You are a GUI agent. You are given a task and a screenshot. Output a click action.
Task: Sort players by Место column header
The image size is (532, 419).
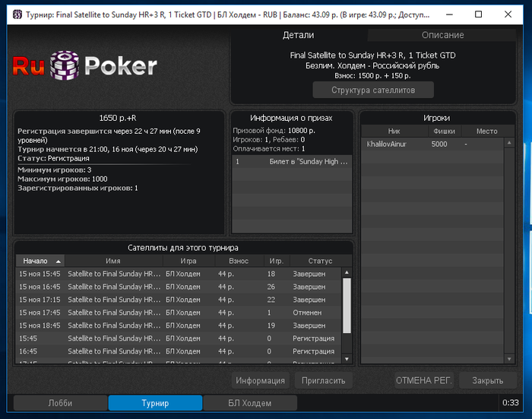[x=487, y=131]
